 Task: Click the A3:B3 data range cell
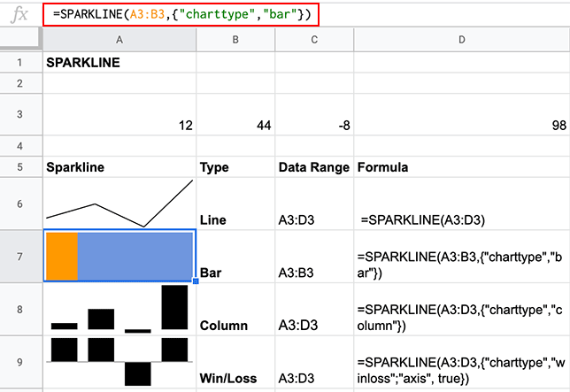tap(314, 257)
